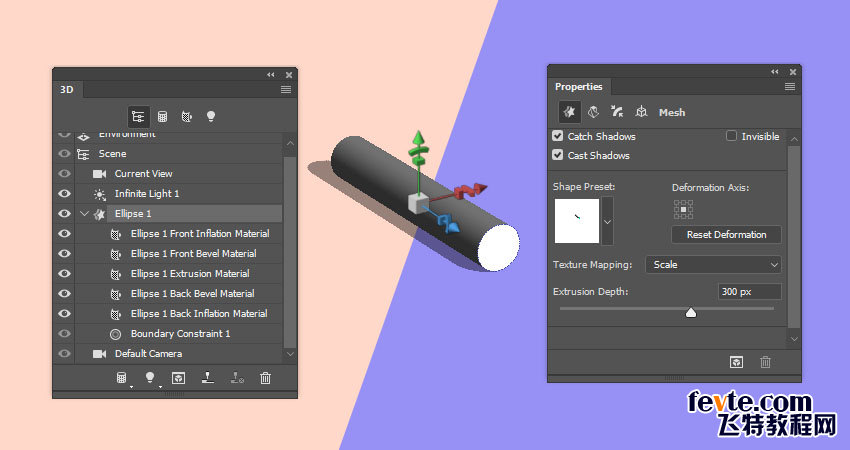The image size is (850, 450).
Task: Open Deform properties icon
Action: (594, 112)
